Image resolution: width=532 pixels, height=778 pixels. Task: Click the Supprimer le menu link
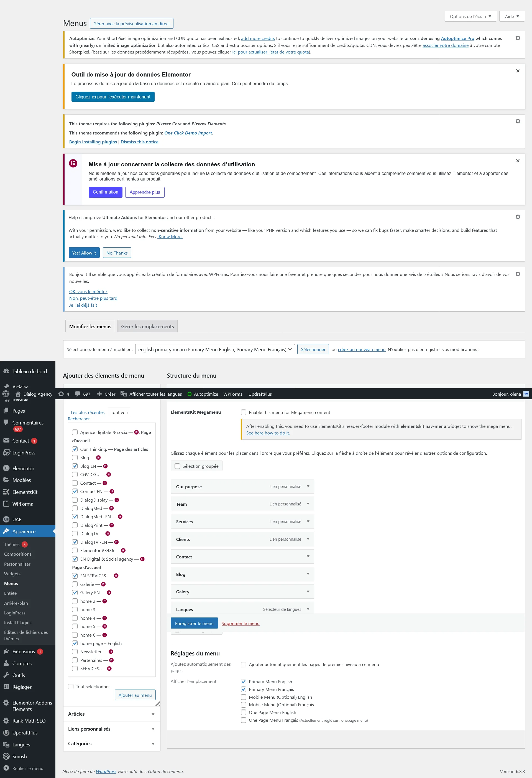click(x=240, y=623)
